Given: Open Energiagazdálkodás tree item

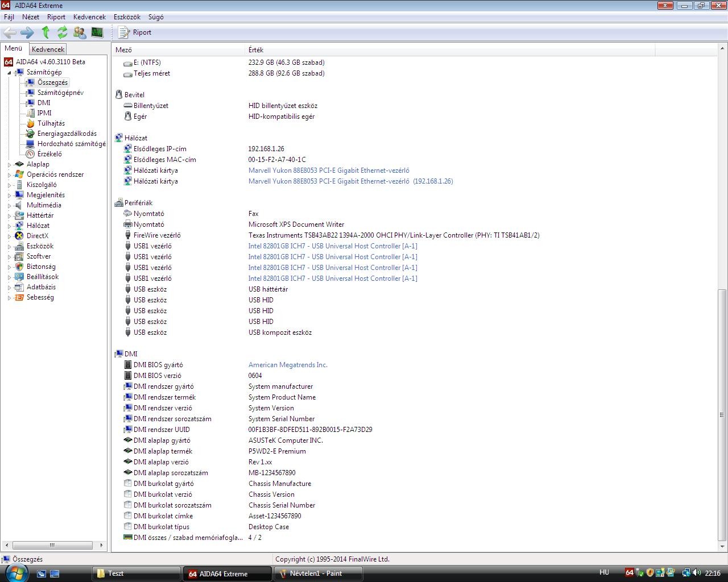Looking at the screenshot, I should click(67, 134).
